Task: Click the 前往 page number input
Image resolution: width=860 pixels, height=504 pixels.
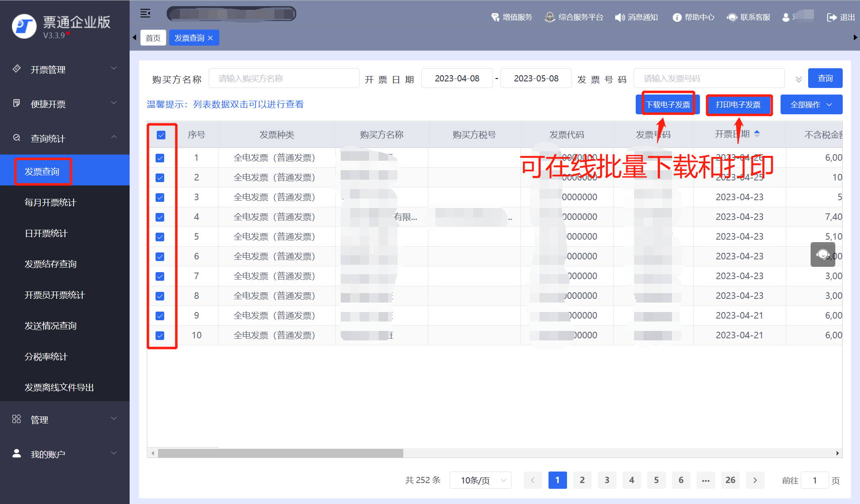Action: 815,480
